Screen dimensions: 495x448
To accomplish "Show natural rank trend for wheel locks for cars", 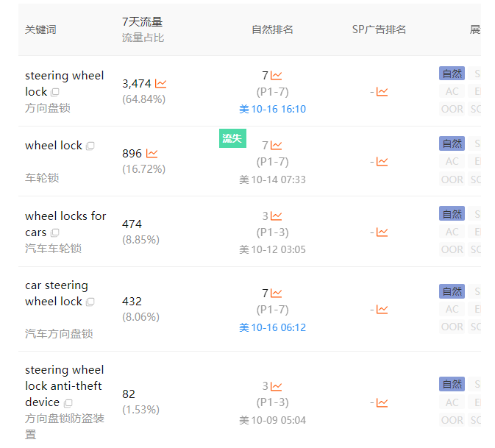I will click(277, 216).
